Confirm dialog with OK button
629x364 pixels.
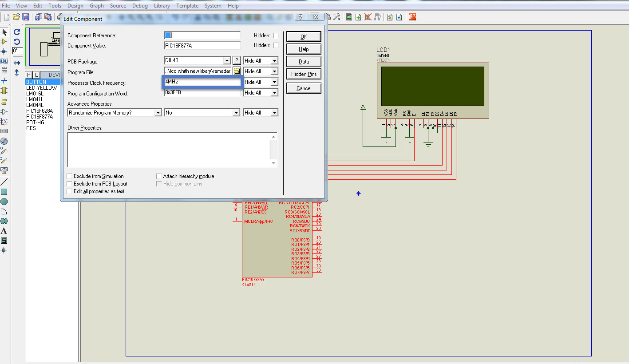[x=304, y=37]
